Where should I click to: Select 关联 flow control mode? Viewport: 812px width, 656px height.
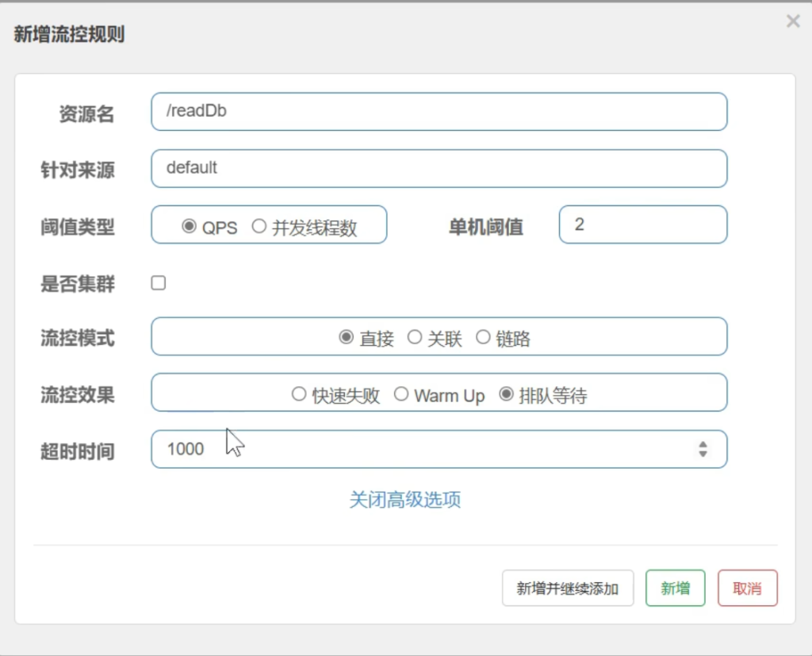click(x=414, y=337)
